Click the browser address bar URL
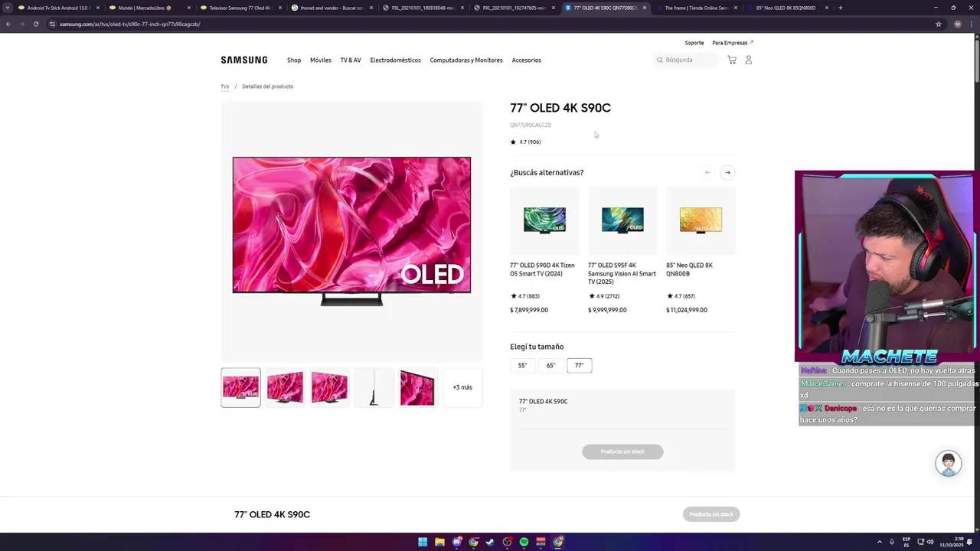The height and width of the screenshot is (551, 980). click(x=130, y=24)
